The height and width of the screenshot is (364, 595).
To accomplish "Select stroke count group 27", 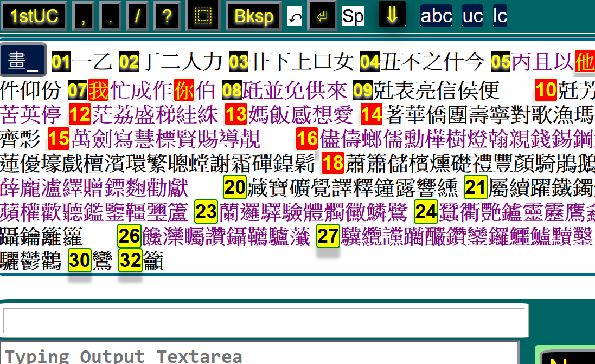I will tap(328, 236).
